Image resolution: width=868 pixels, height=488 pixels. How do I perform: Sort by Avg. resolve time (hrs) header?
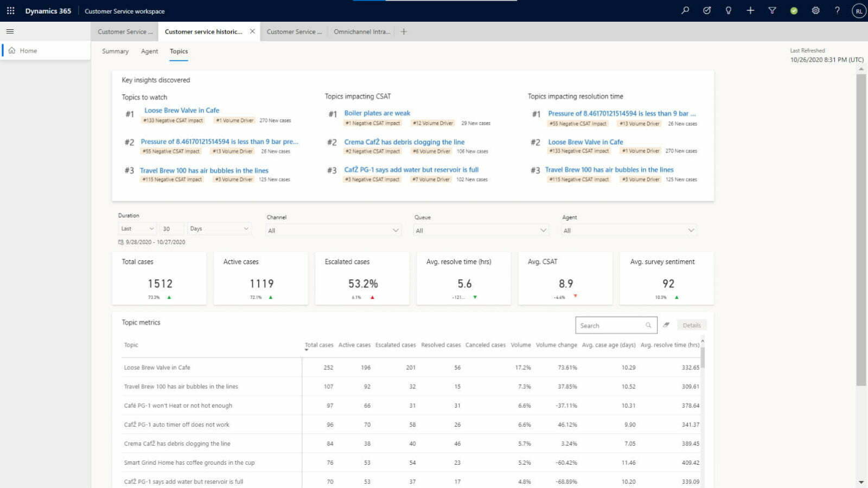pyautogui.click(x=670, y=345)
